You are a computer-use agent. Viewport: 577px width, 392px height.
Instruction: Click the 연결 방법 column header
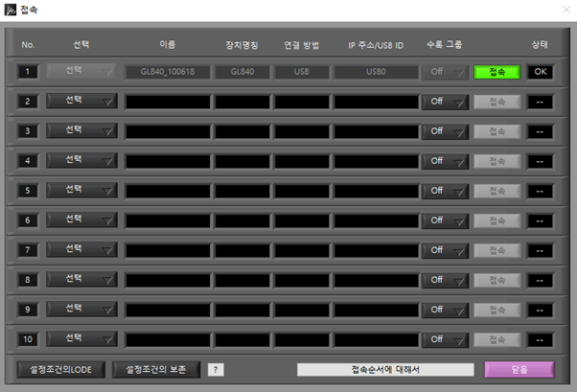click(301, 45)
